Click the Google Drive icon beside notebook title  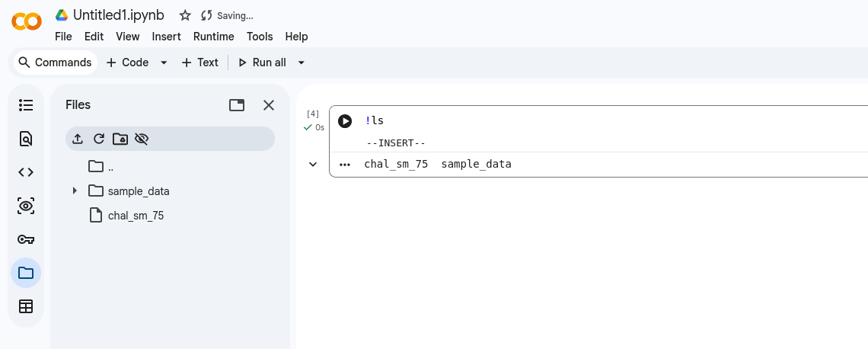coord(62,15)
